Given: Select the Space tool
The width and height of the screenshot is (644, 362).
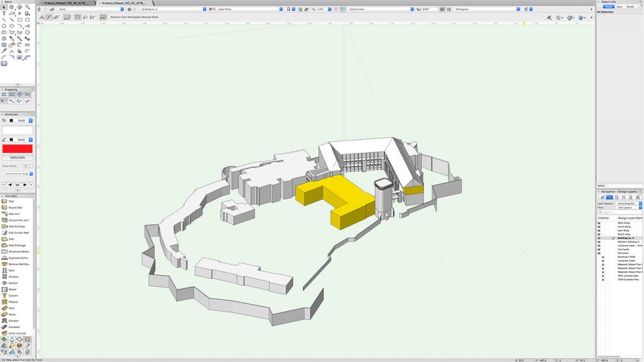Looking at the screenshot, I should coord(13,289).
